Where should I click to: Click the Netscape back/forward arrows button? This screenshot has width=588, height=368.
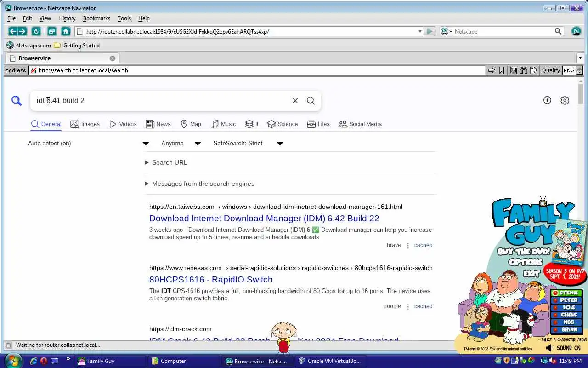click(x=17, y=31)
